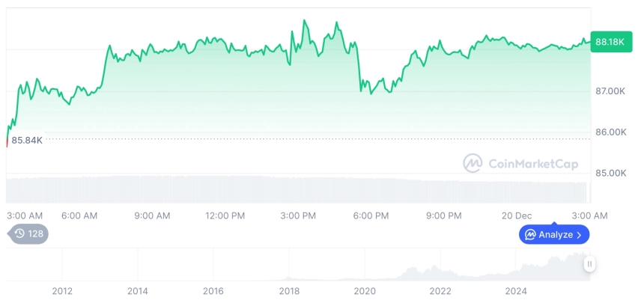Pick 2012 on the overview year timeline
Screen dimensions: 644x300
[62, 291]
